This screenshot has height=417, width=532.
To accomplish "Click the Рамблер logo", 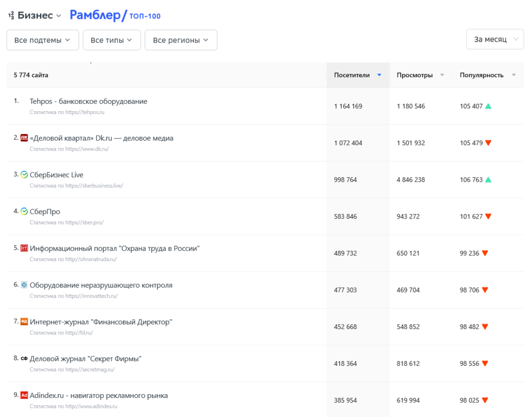I will tap(98, 15).
